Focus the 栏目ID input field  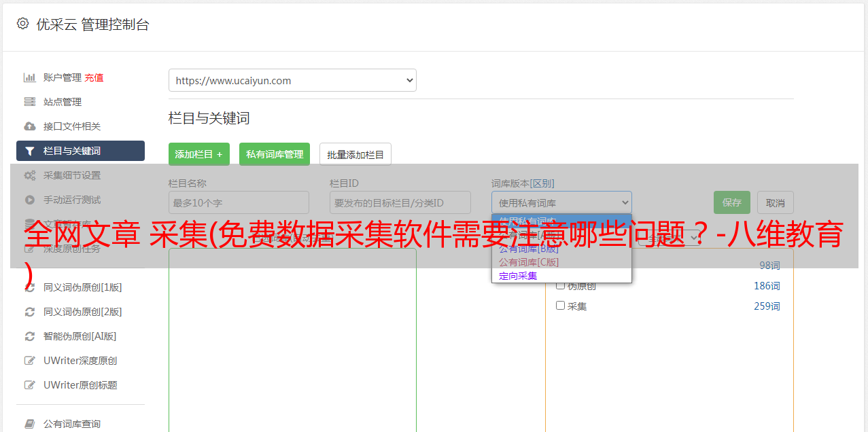[x=400, y=202]
